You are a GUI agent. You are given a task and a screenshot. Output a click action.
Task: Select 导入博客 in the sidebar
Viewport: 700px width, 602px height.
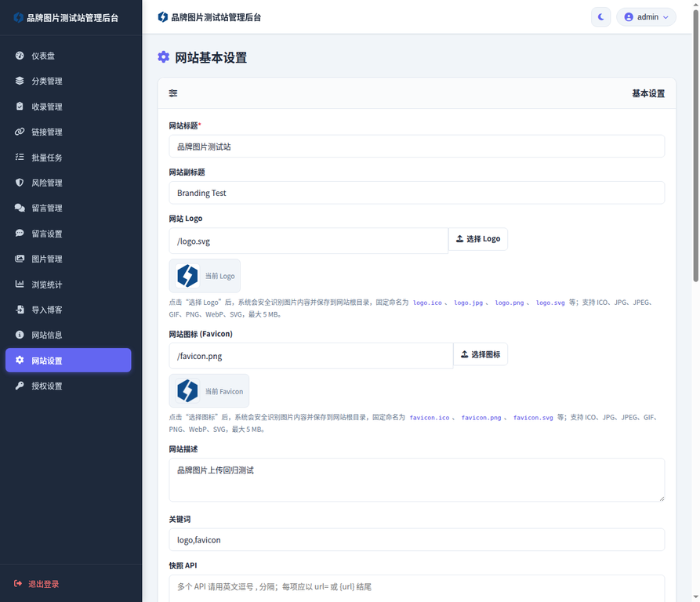click(x=68, y=310)
